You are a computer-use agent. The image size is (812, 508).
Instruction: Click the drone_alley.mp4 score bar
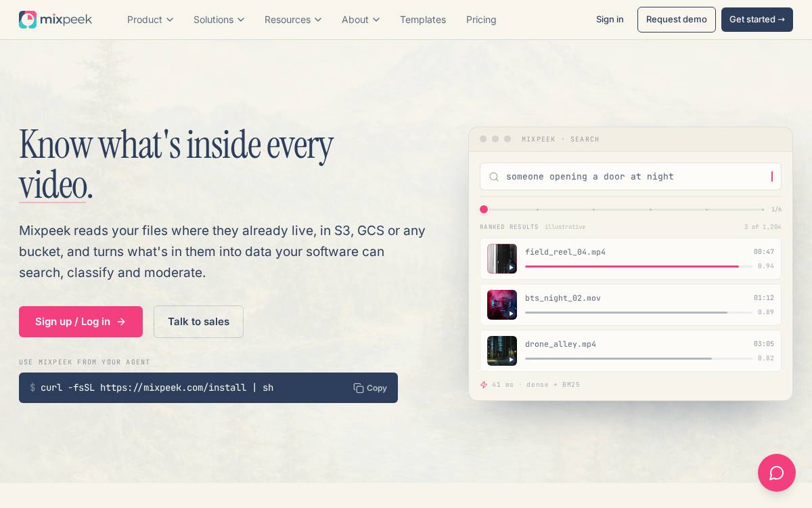click(x=639, y=359)
